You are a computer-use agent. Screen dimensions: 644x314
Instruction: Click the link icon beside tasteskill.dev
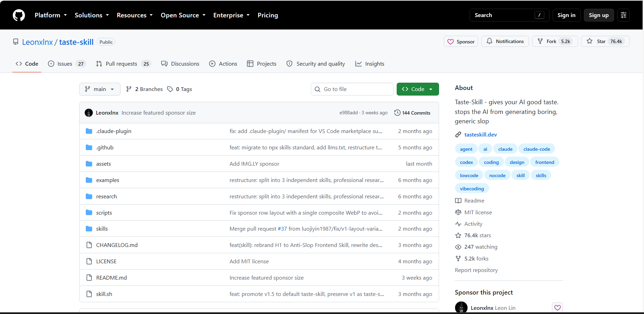point(458,134)
